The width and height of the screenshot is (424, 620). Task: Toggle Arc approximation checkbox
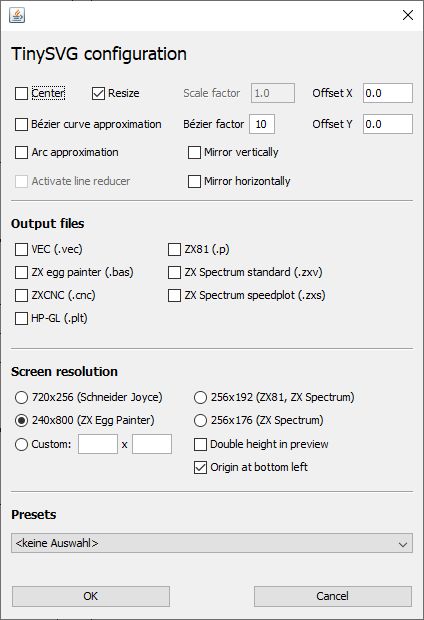[x=21, y=152]
